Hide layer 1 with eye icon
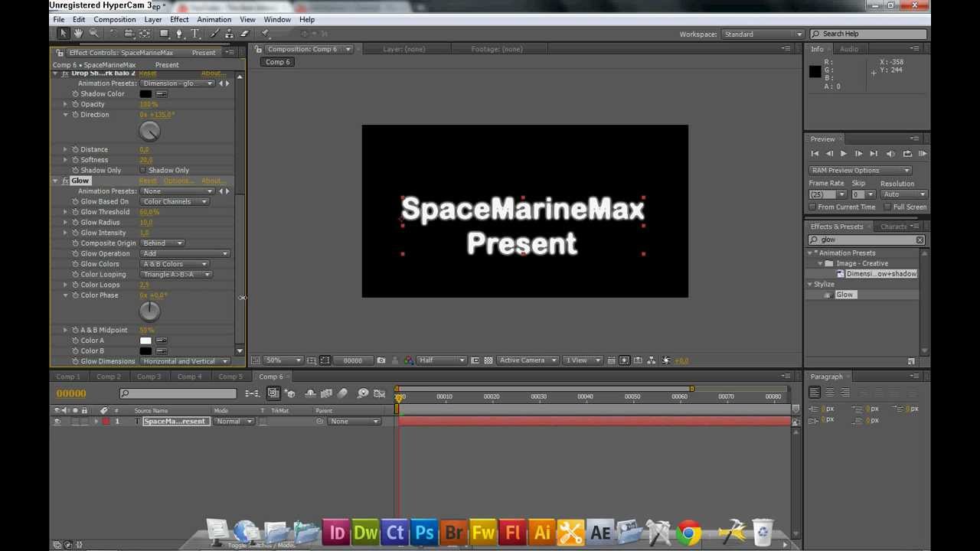The image size is (980, 551). pos(57,422)
